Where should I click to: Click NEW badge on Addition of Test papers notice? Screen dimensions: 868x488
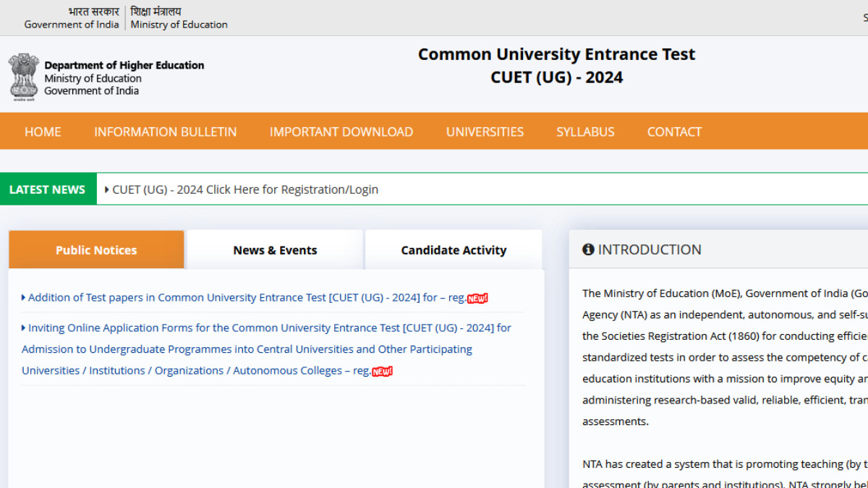pyautogui.click(x=477, y=299)
